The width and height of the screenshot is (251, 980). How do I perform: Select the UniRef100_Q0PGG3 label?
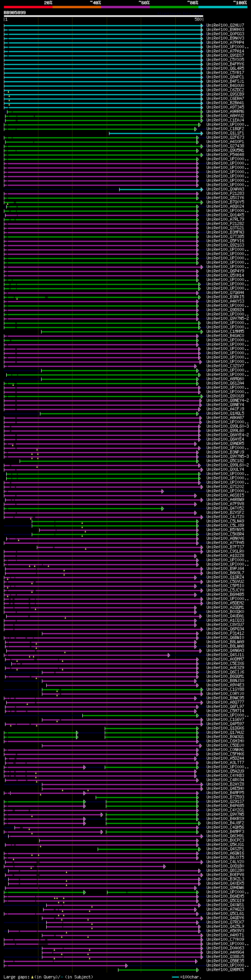(225, 34)
